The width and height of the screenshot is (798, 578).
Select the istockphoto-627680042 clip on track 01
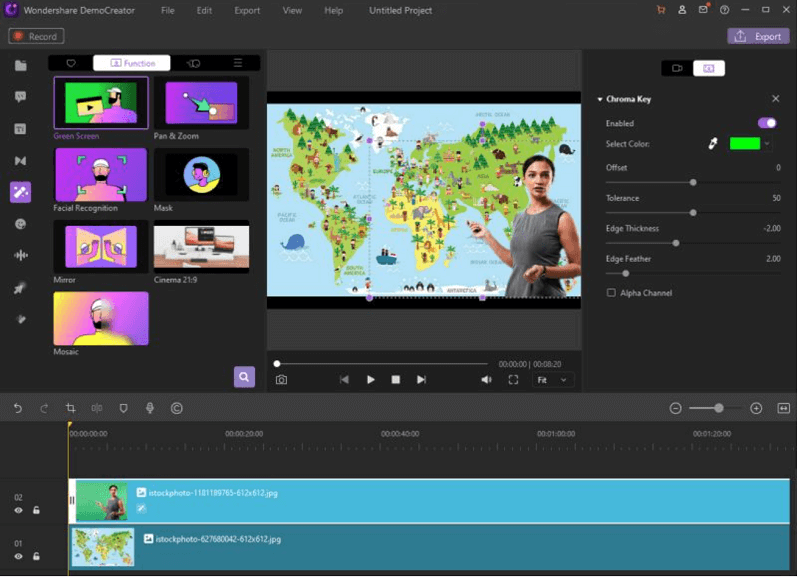429,547
